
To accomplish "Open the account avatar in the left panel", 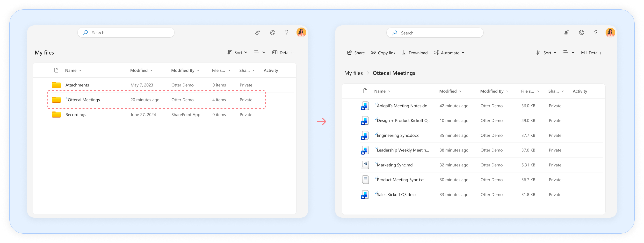I will coord(301,33).
